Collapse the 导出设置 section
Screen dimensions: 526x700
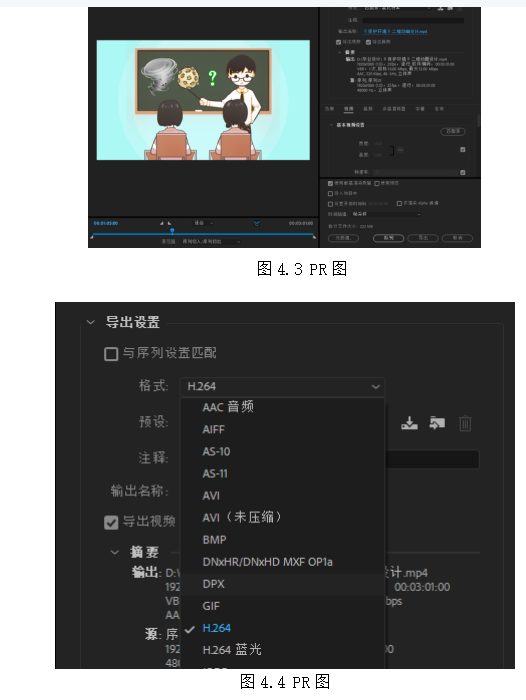coord(91,322)
